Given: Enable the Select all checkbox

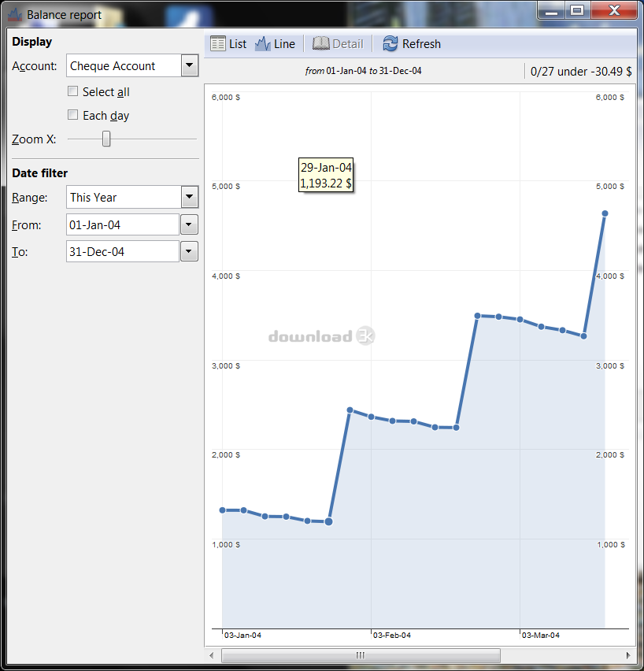Looking at the screenshot, I should [x=72, y=91].
